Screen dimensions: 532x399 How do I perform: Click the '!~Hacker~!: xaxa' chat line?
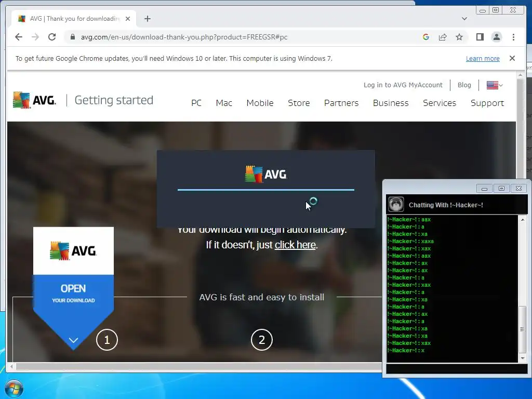(410, 241)
